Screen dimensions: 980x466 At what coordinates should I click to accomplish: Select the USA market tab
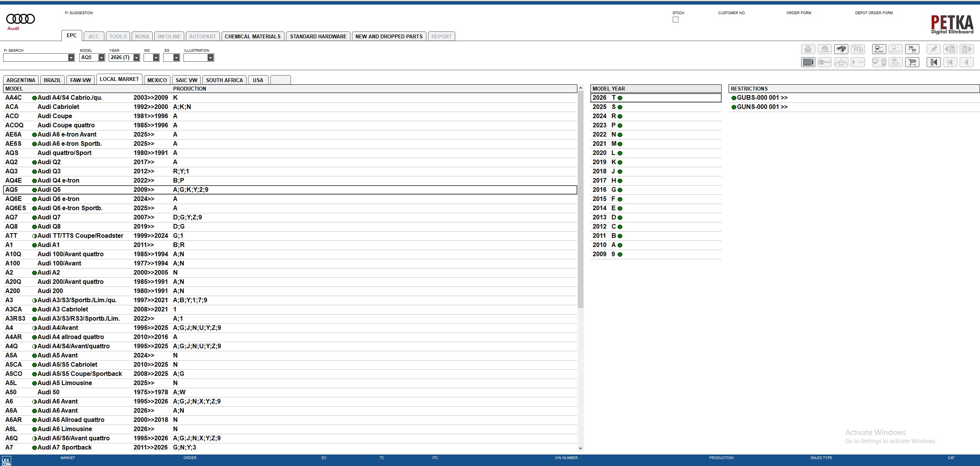tap(258, 80)
